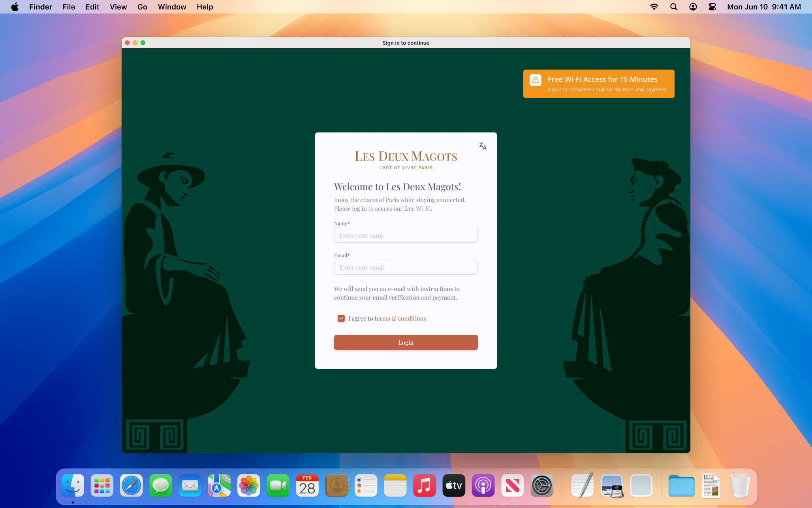
Task: Open the Help menu
Action: click(x=205, y=7)
